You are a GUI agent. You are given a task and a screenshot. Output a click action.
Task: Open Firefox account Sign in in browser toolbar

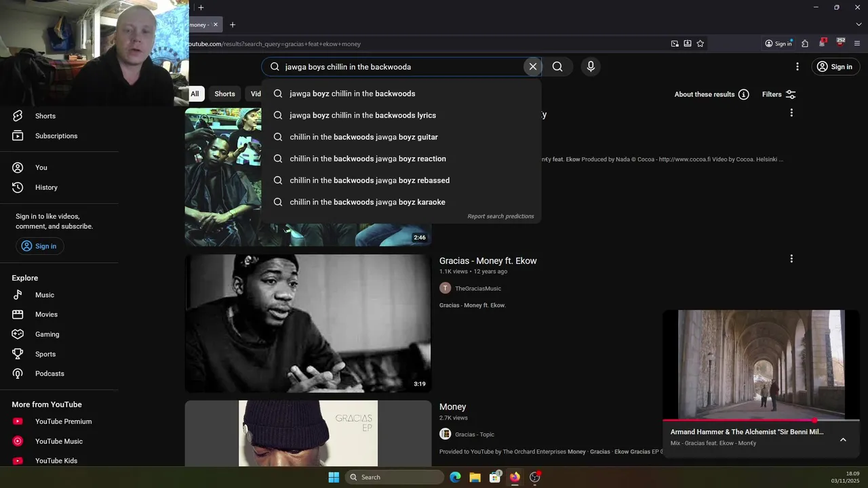778,43
